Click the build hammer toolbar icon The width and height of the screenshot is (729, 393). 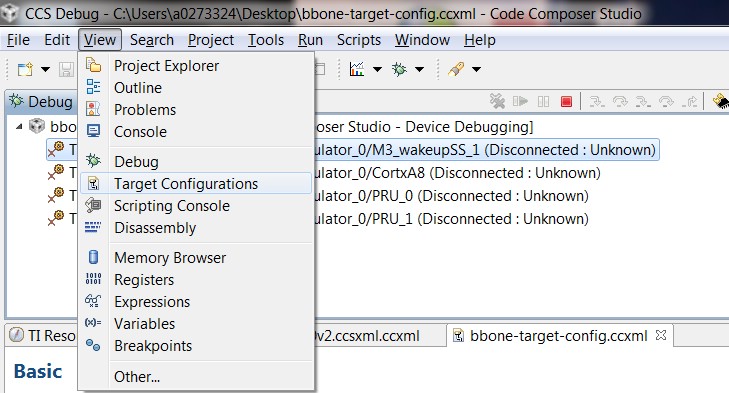click(x=456, y=69)
